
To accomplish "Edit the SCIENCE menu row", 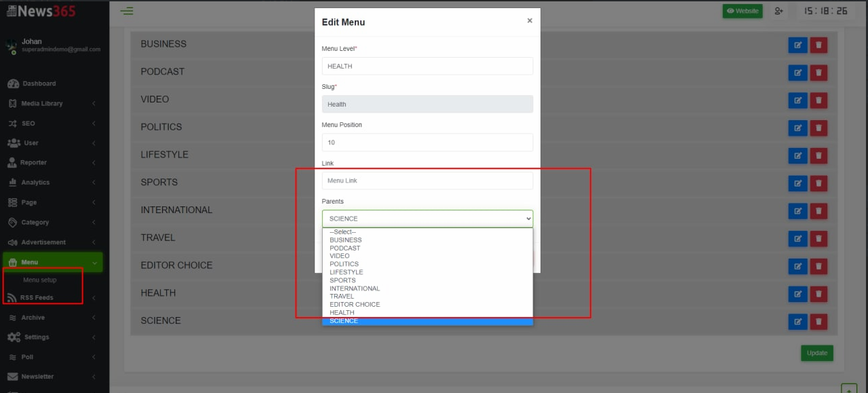I will click(797, 322).
